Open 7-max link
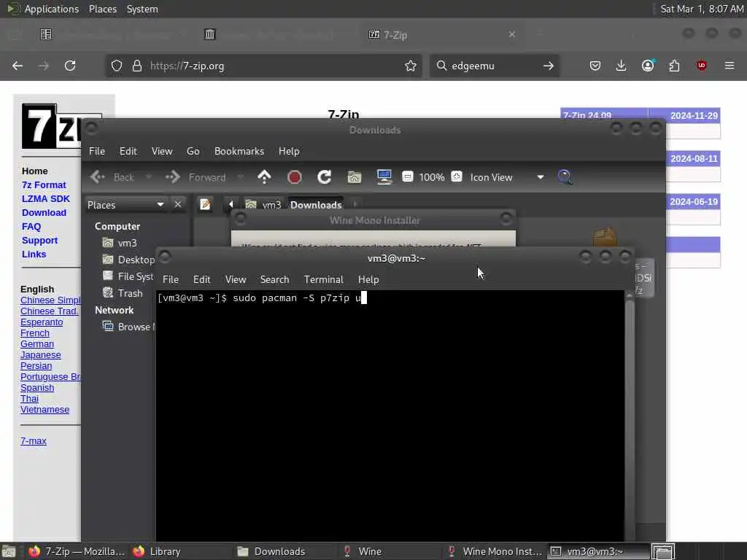The height and width of the screenshot is (560, 747). 34,441
